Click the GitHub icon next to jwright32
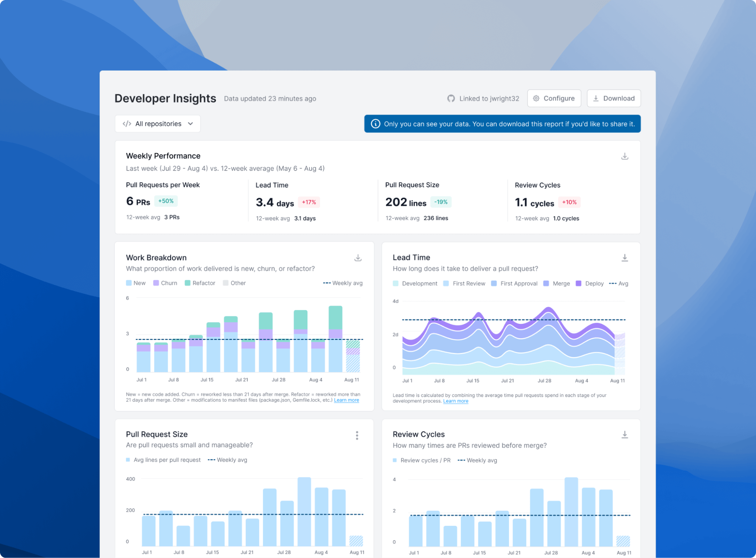This screenshot has width=756, height=558. tap(450, 98)
